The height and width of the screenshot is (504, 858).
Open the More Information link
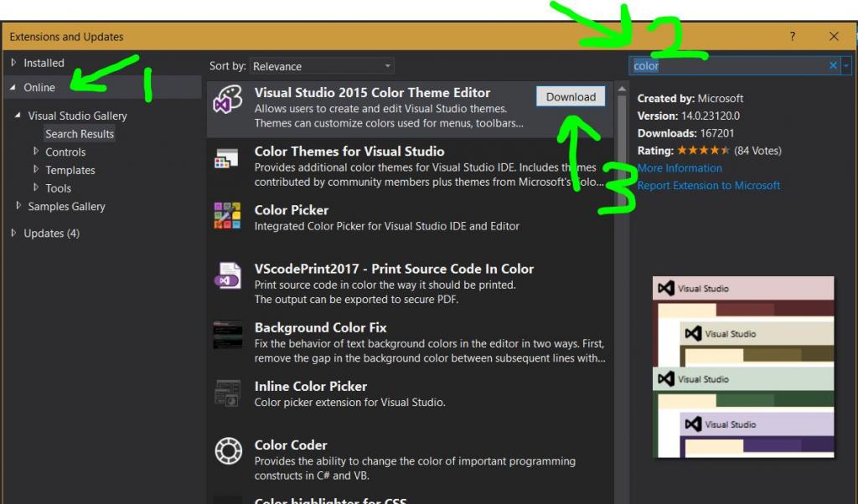680,168
